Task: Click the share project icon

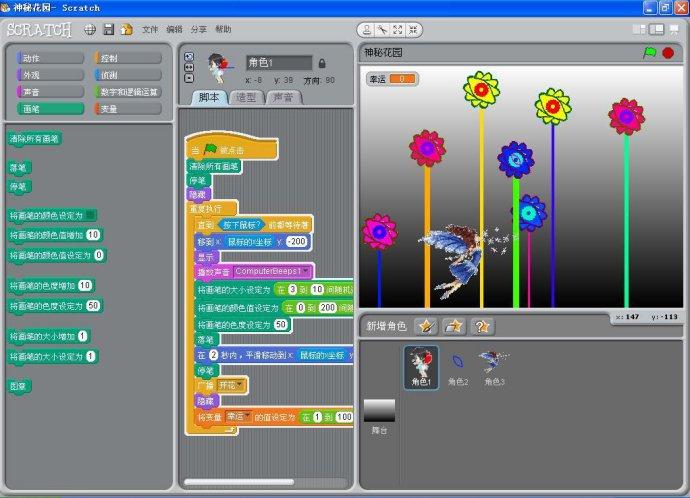Action: [x=127, y=29]
